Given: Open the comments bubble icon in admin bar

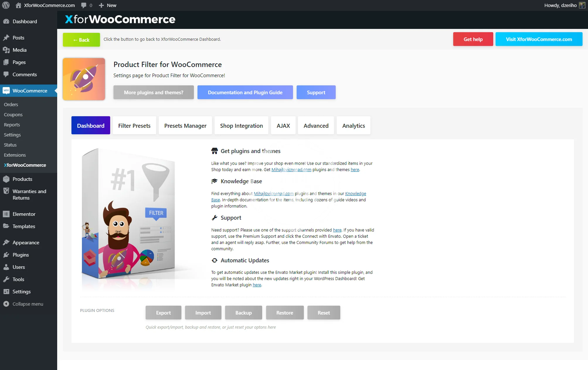Looking at the screenshot, I should (x=84, y=5).
